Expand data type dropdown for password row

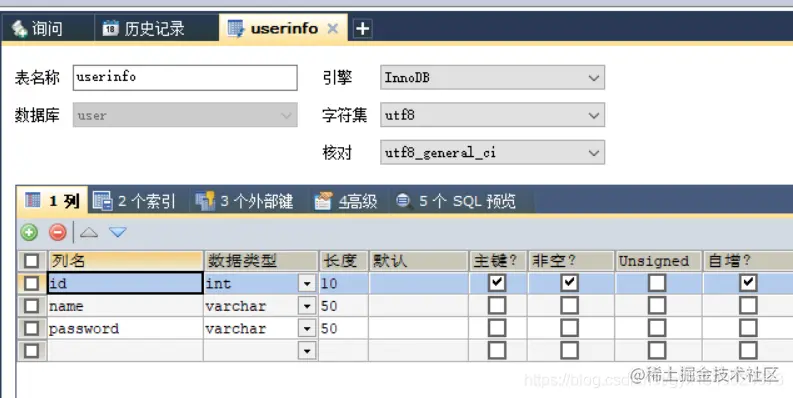[307, 328]
